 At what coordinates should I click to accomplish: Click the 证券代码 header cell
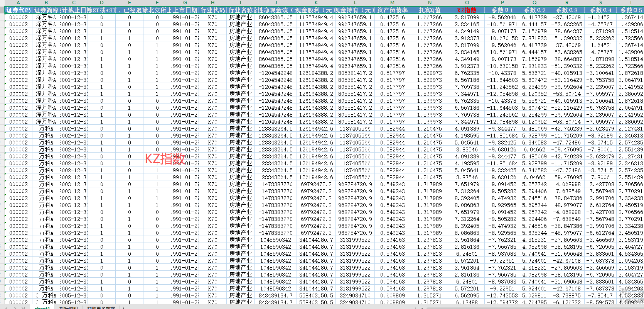click(x=18, y=10)
